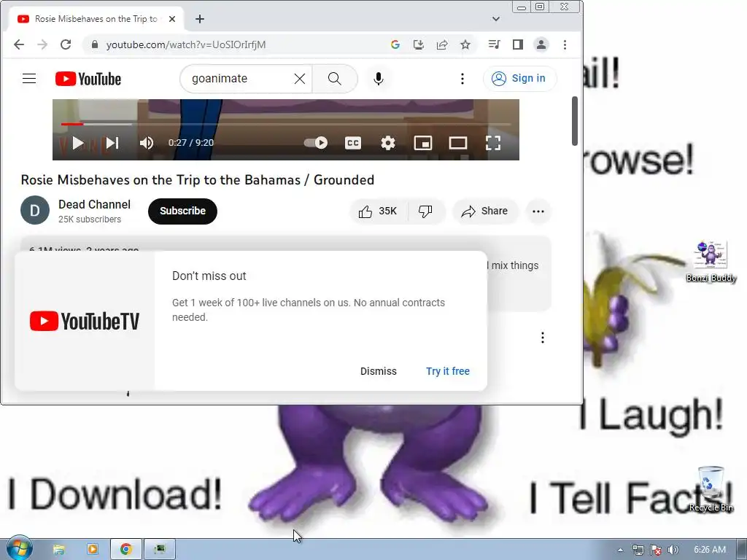
Task: Open YouTube guide hamburger menu
Action: coord(29,79)
